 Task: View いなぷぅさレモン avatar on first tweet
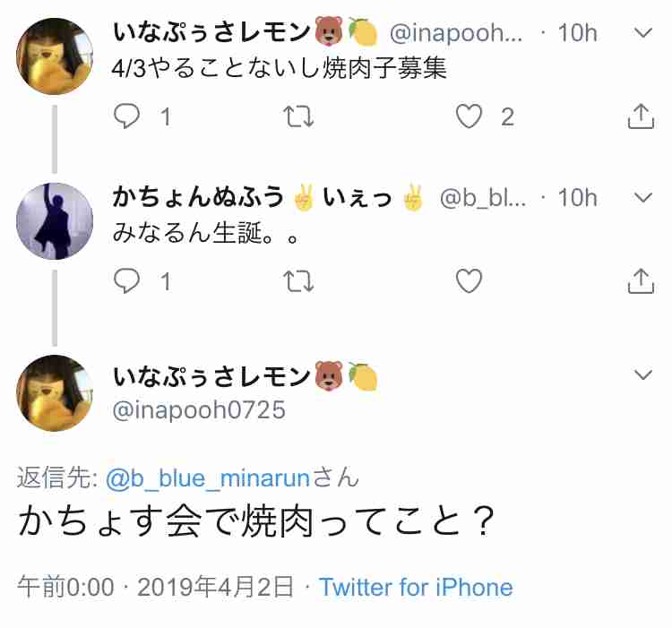55,56
